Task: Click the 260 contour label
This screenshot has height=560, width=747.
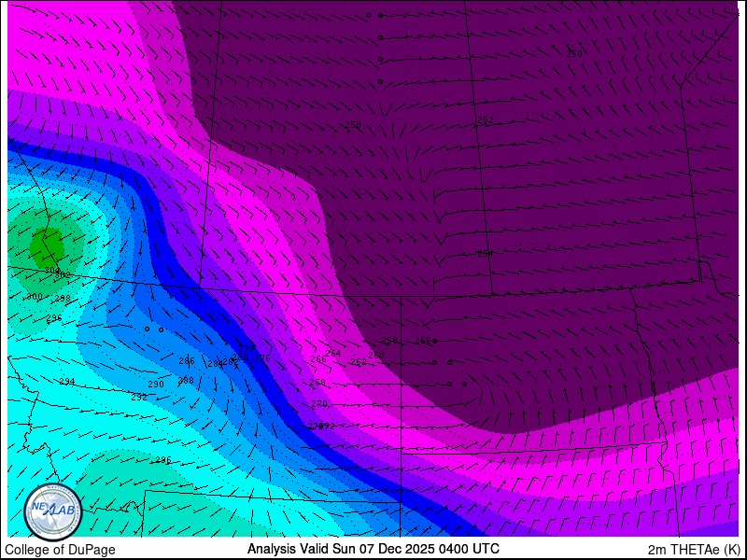Action: (x=376, y=356)
